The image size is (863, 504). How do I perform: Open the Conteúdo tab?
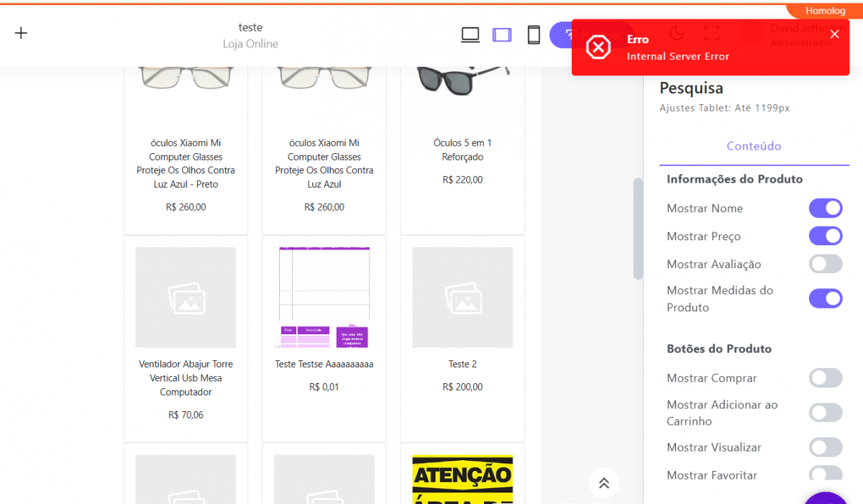tap(754, 146)
